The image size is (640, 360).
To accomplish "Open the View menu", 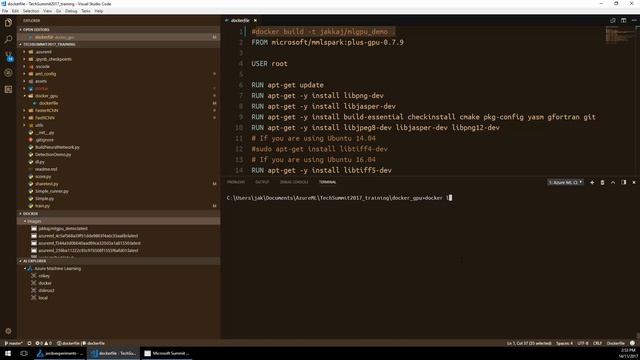I will [47, 11].
